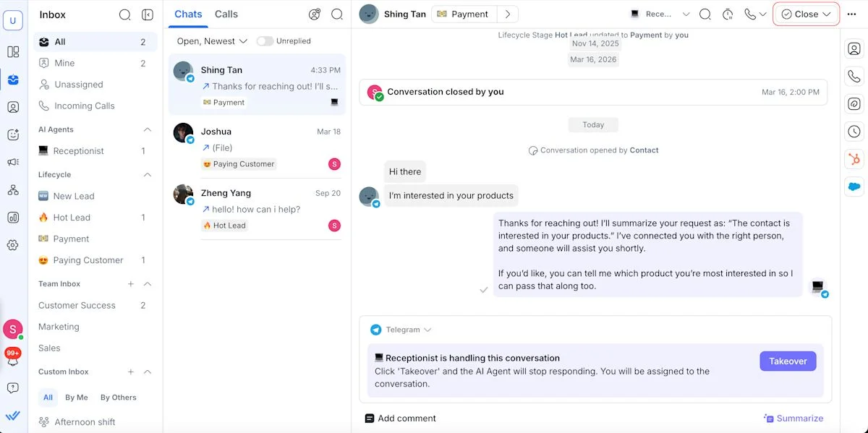Open the Afternoon shift custom inbox
This screenshot has height=433, width=868.
coord(94,422)
